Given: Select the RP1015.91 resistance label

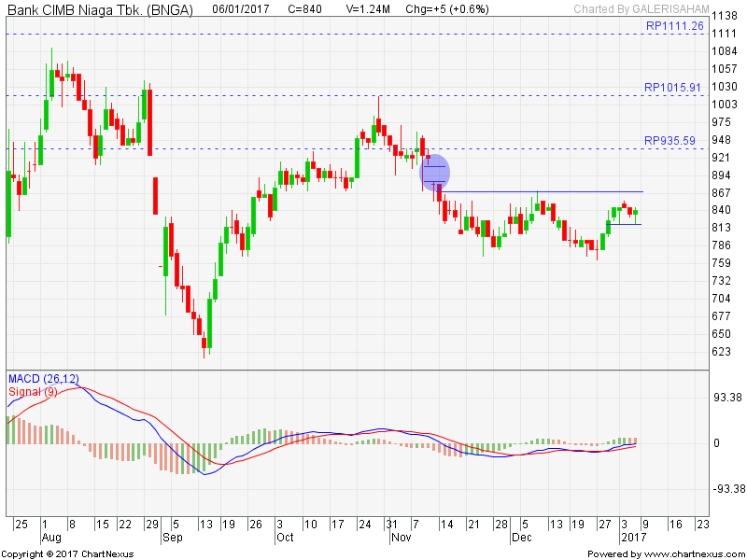Looking at the screenshot, I should click(672, 88).
